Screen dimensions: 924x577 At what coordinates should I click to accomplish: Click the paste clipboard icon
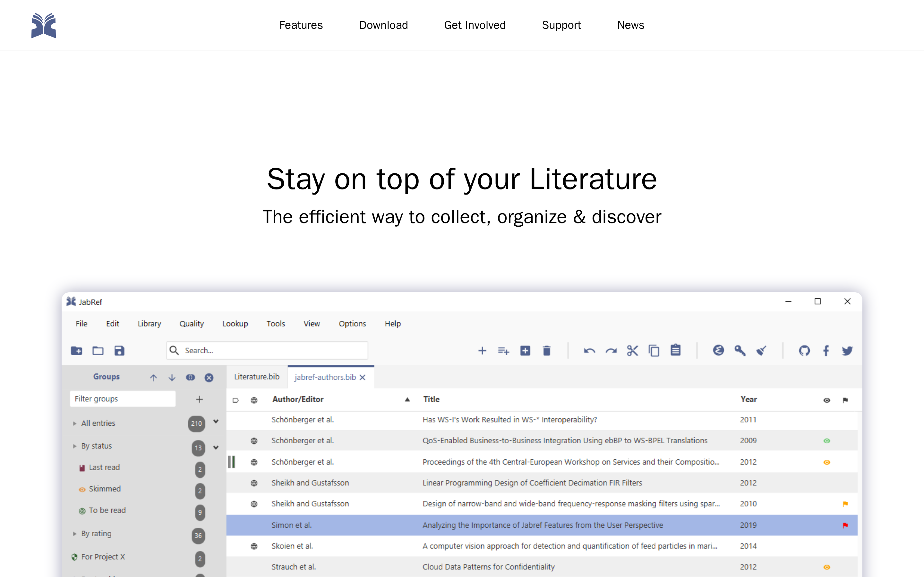click(x=675, y=350)
